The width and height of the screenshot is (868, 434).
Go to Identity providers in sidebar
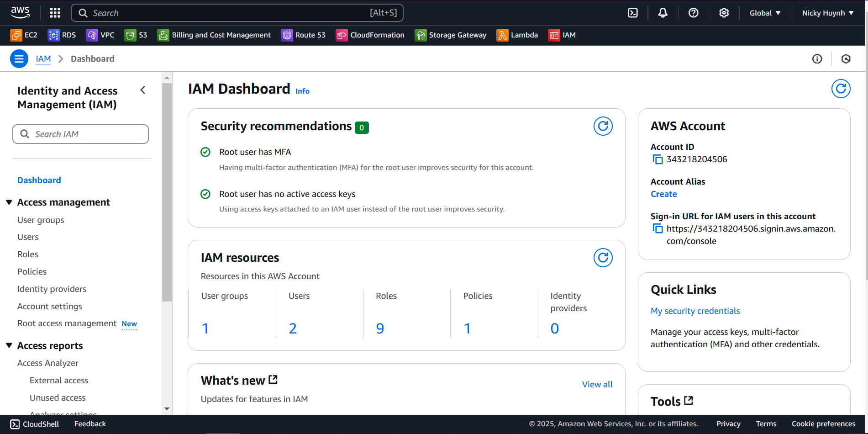[x=52, y=289]
